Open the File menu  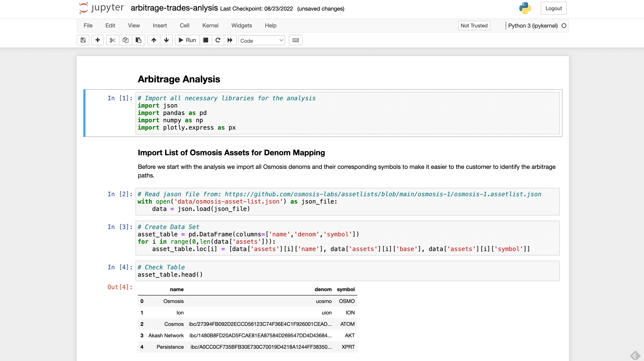pyautogui.click(x=88, y=25)
